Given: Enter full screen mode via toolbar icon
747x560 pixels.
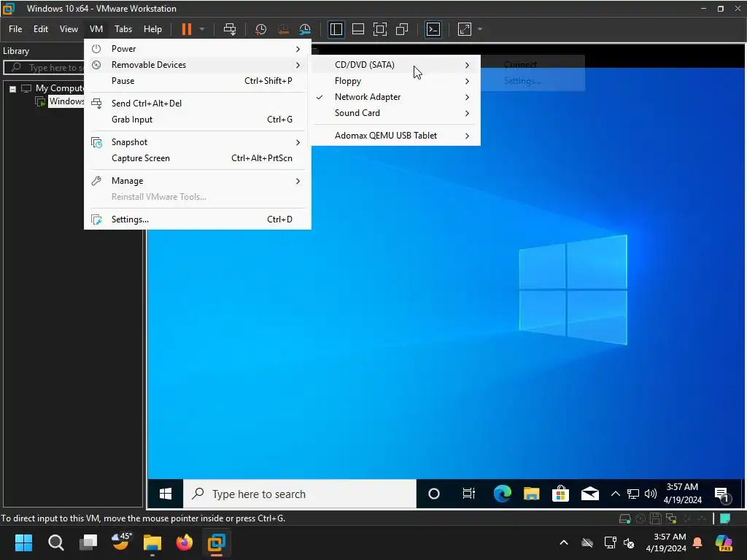Looking at the screenshot, I should 379,29.
